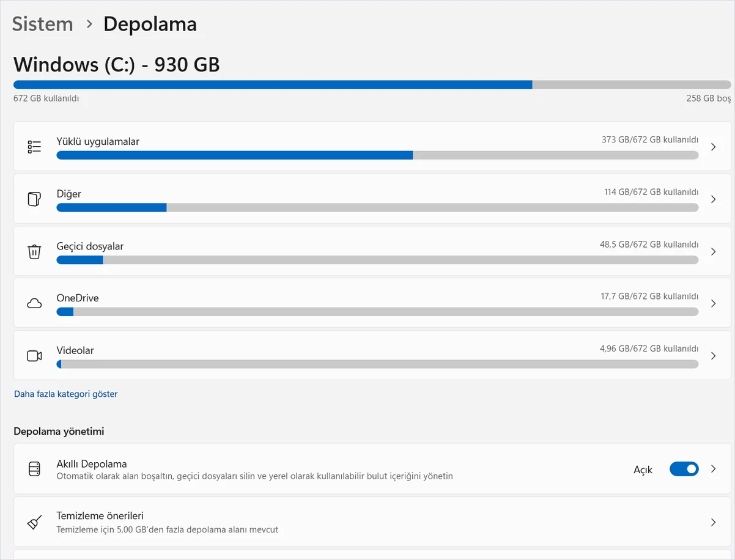
Task: Open the Diğer category label
Action: coord(68,194)
